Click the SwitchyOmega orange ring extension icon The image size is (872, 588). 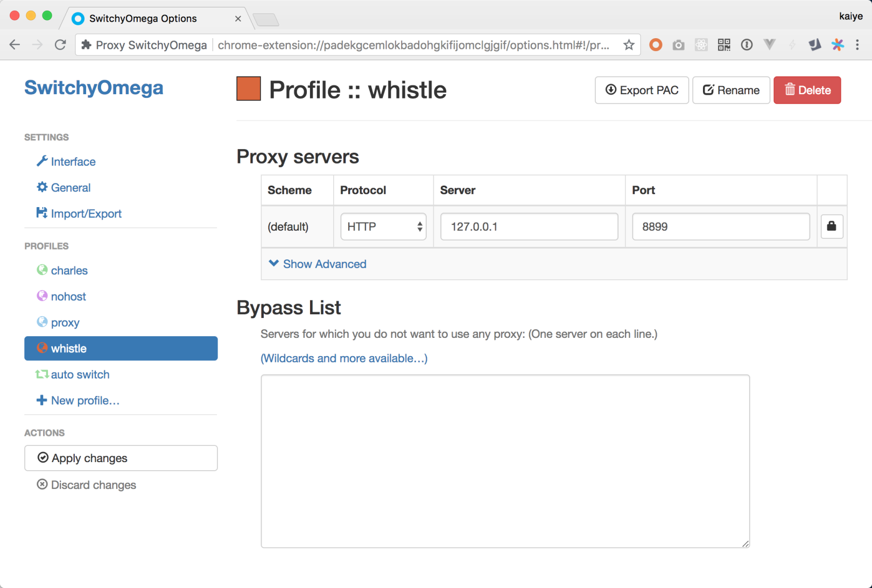pos(655,45)
